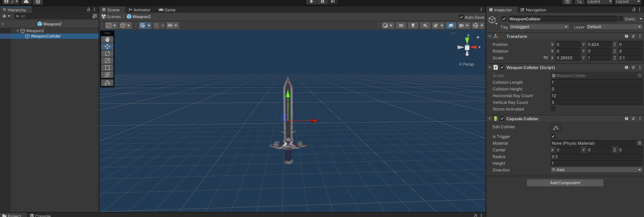Click Add Component button
Screen dimensions: 644x217
(x=565, y=183)
